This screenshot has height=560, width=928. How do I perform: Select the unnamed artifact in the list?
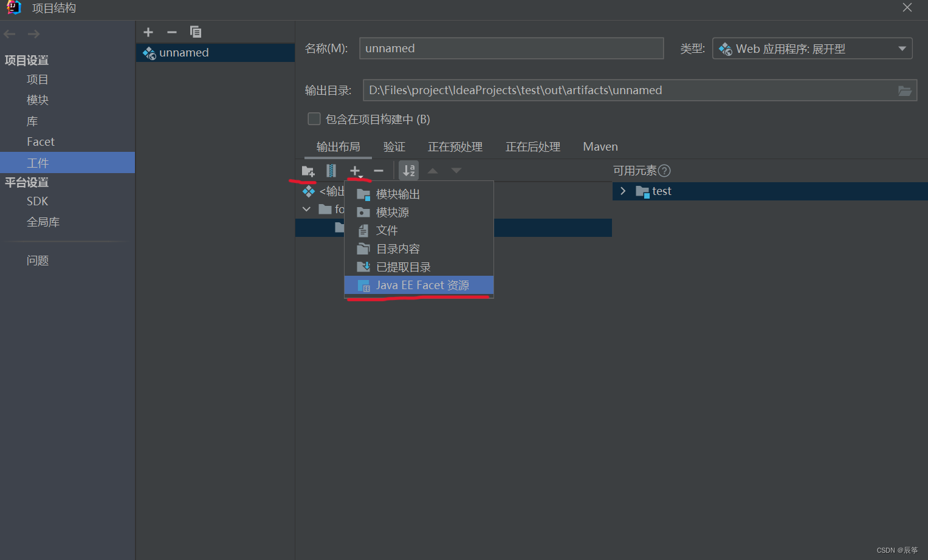coord(215,53)
